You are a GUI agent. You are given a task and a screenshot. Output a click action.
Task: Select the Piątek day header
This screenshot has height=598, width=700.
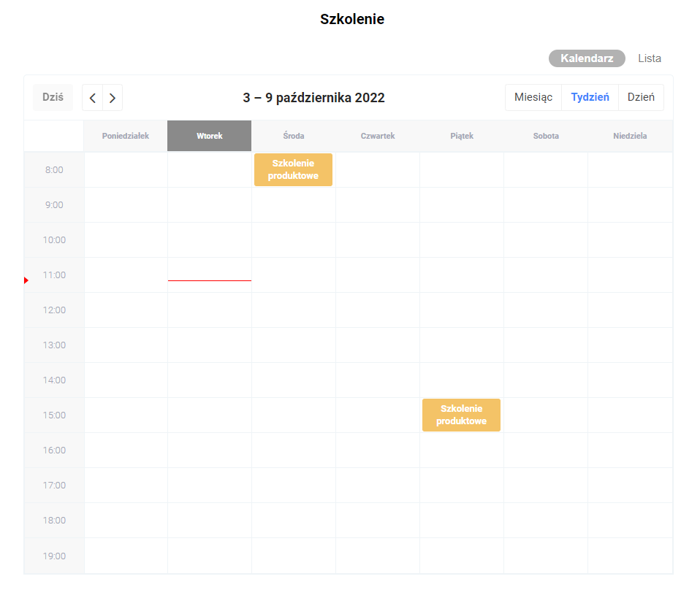[462, 136]
